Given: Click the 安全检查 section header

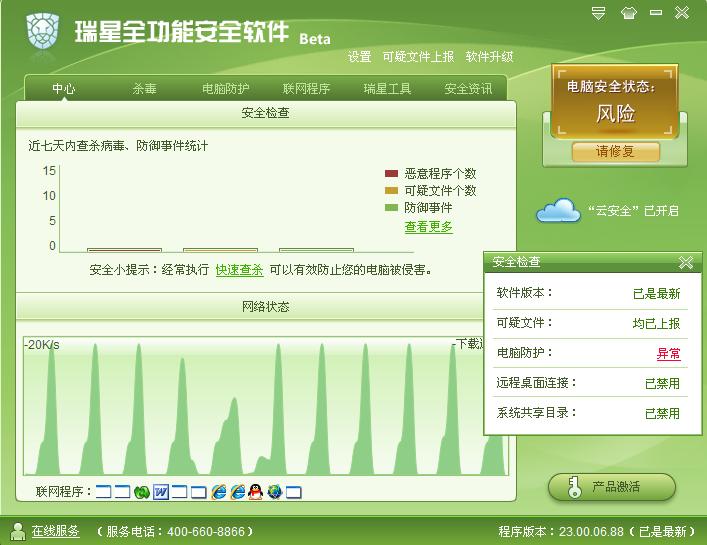Looking at the screenshot, I should pos(266,113).
